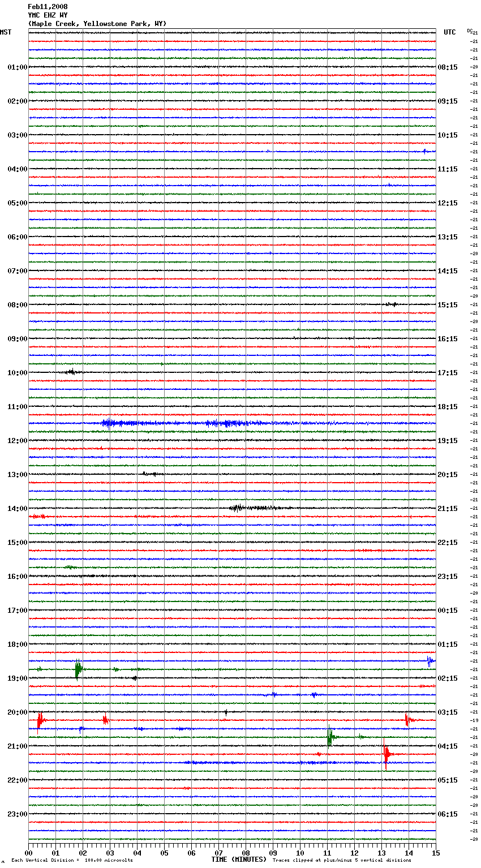The height and width of the screenshot is (868, 481).
Task: Click the 02:15 UTC time label
Action: 448,678
